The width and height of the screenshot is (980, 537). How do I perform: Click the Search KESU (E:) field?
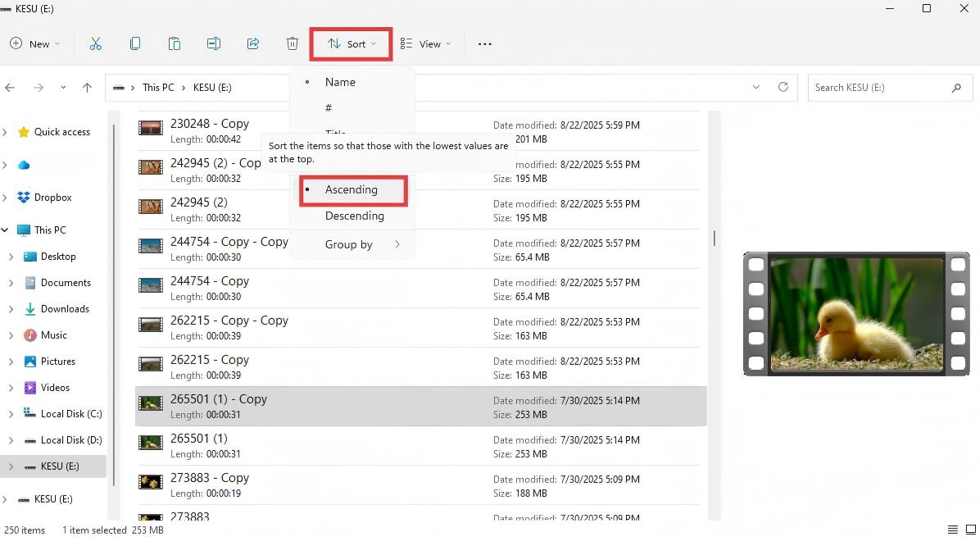click(x=877, y=88)
